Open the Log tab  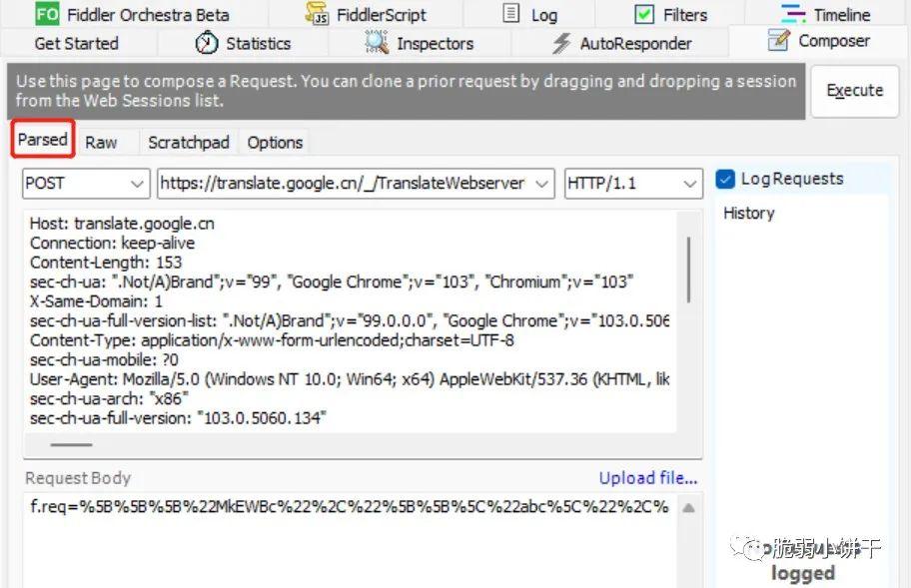click(529, 14)
